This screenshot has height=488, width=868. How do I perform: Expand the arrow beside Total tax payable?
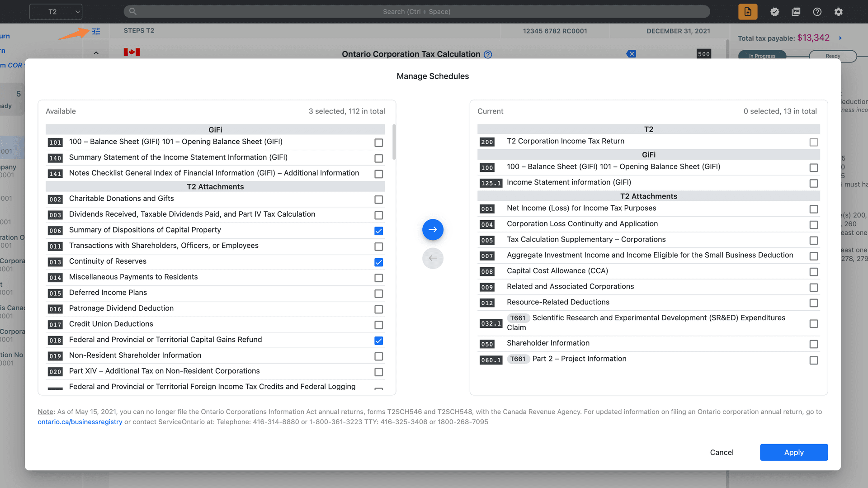coord(840,38)
